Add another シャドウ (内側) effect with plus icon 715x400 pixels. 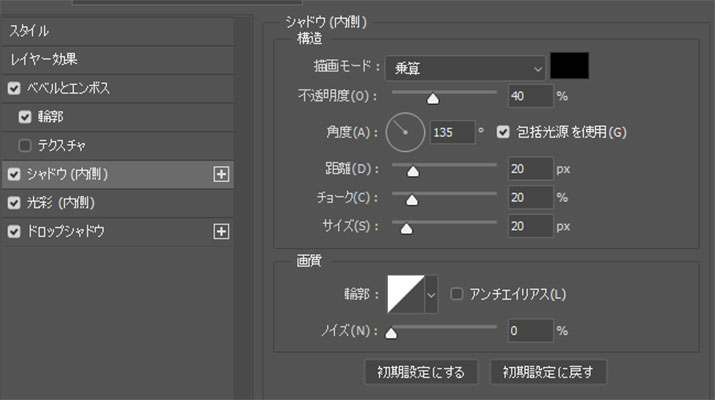click(221, 174)
